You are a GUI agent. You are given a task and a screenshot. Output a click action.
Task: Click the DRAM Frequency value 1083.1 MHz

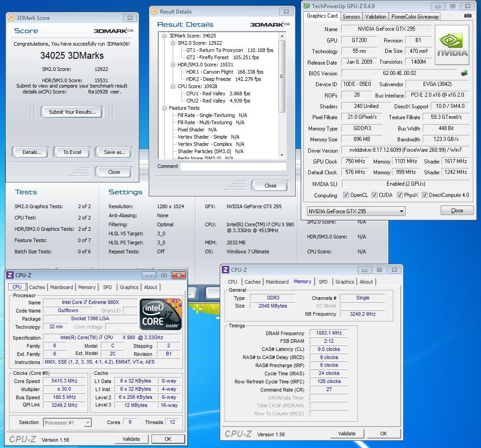(x=329, y=333)
